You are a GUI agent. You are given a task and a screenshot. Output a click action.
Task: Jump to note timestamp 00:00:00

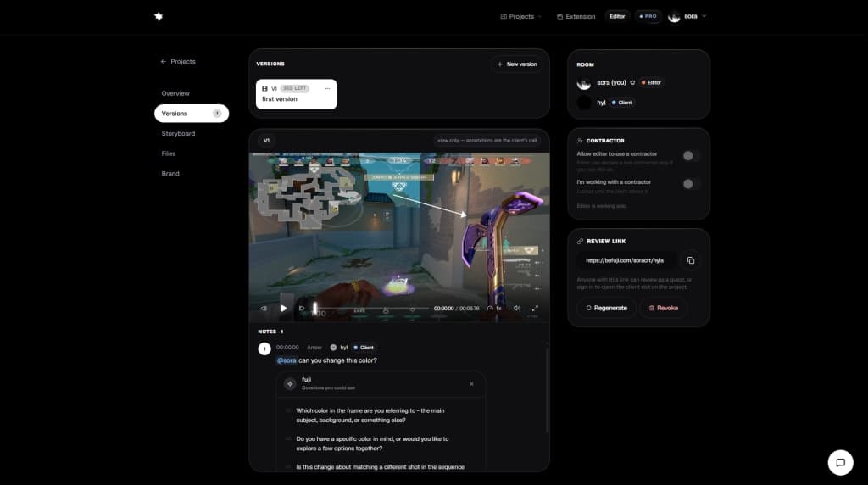(287, 348)
